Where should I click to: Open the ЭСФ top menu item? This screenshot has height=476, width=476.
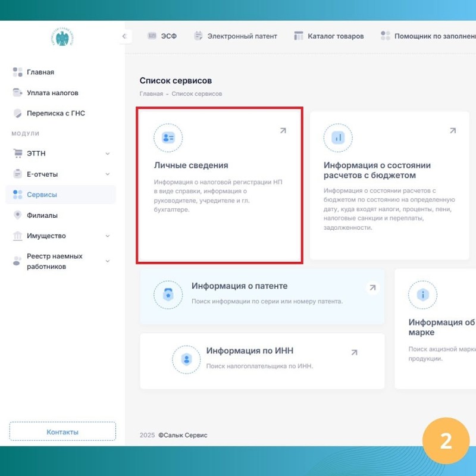pyautogui.click(x=161, y=36)
